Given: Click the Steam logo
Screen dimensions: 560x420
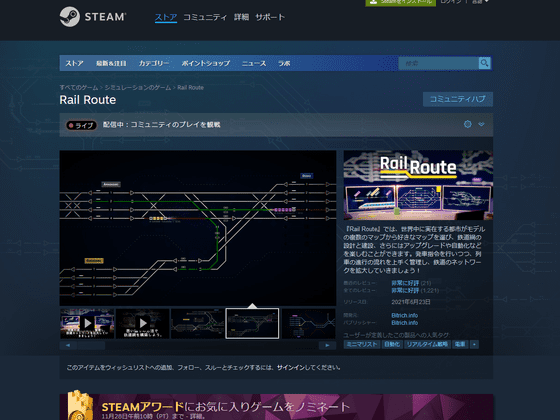Looking at the screenshot, I should pos(92,17).
